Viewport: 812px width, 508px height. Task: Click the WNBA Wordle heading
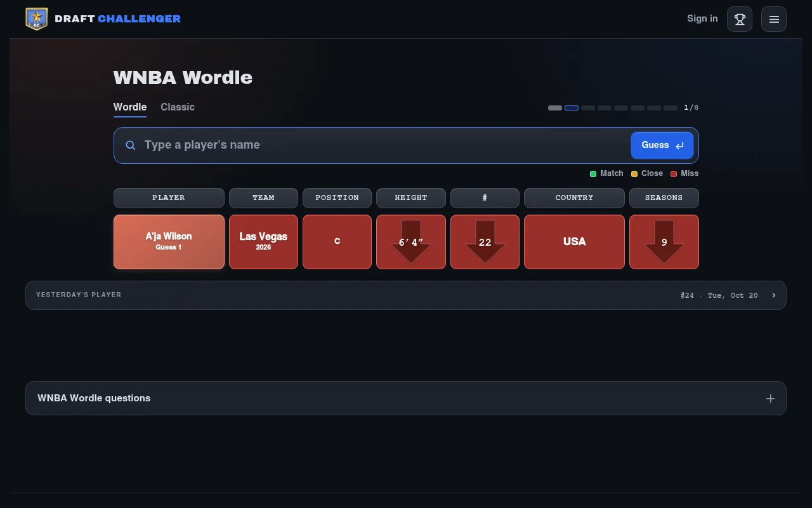[183, 77]
